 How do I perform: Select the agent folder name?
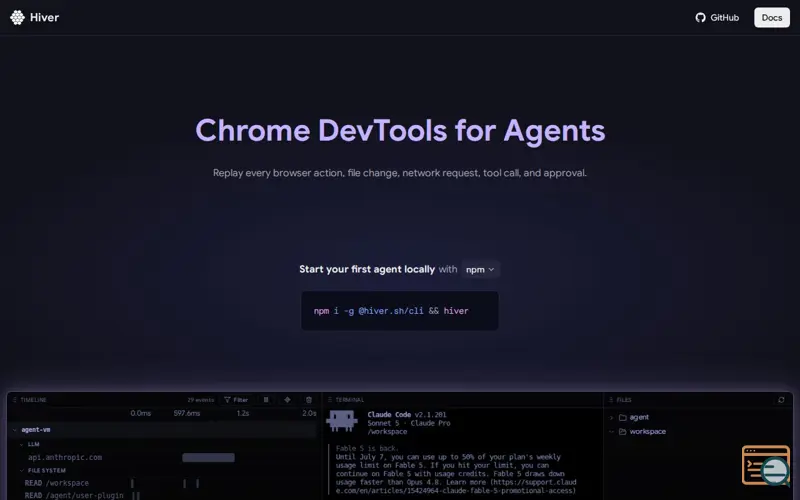[x=639, y=417]
